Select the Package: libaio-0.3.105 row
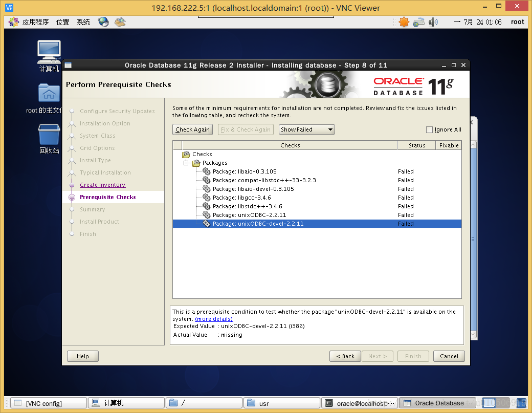 317,171
